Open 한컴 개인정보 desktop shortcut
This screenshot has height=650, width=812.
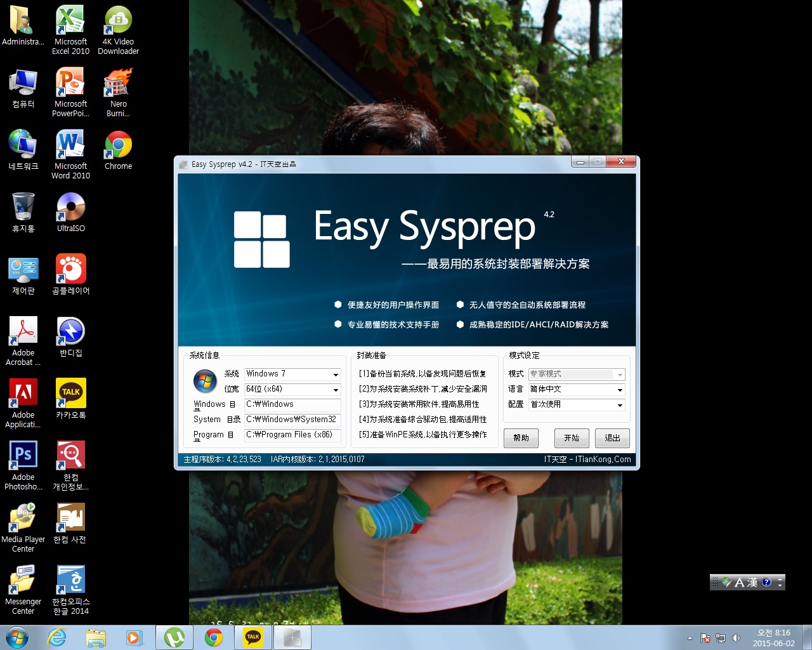pos(70,465)
